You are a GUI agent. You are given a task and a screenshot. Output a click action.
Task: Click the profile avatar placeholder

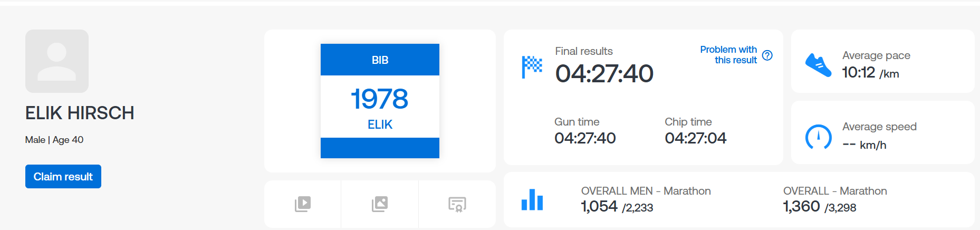[57, 61]
